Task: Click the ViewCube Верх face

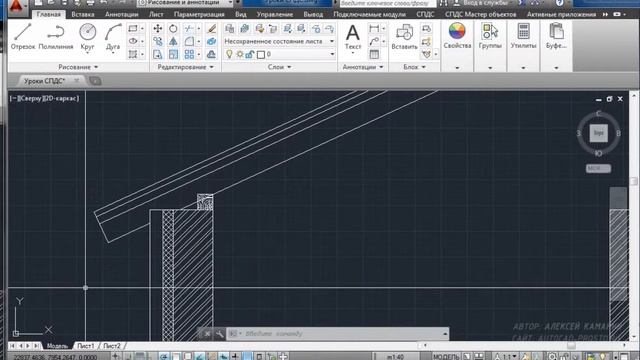Action: pyautogui.click(x=598, y=133)
